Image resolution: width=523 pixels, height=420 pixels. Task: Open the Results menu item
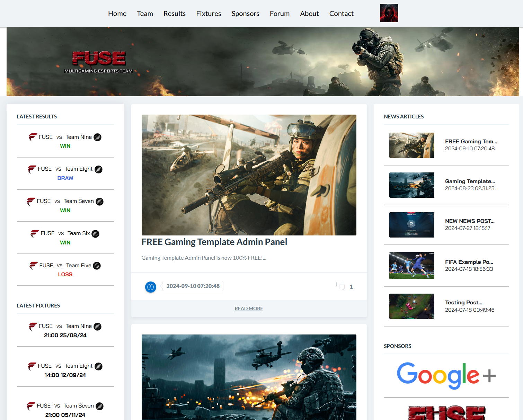(174, 14)
